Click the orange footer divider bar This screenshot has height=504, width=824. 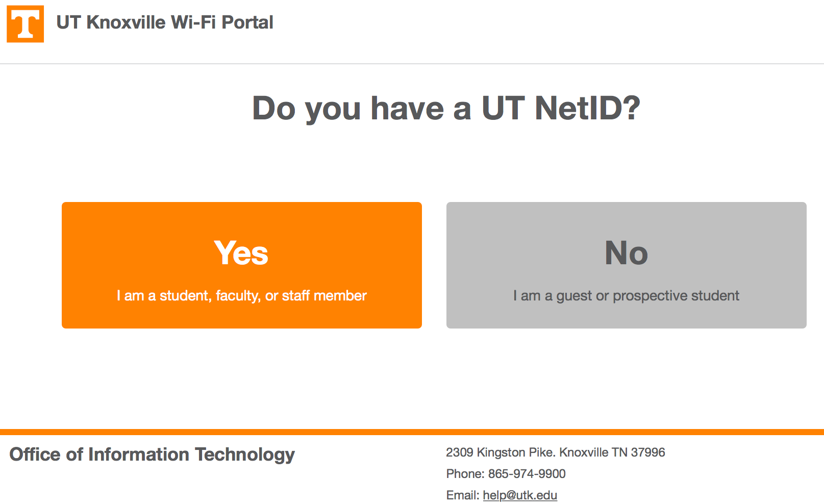[412, 432]
